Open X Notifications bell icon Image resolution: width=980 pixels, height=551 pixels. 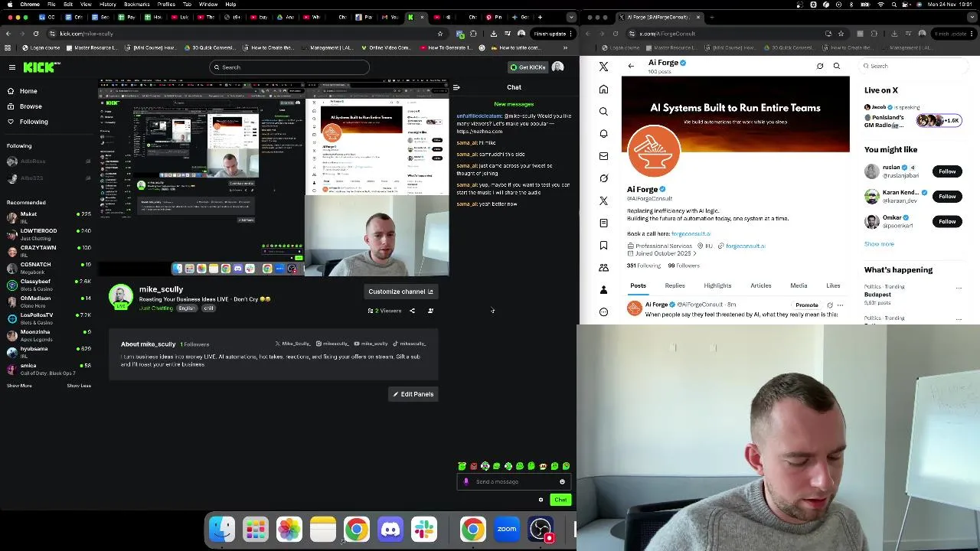coord(603,134)
